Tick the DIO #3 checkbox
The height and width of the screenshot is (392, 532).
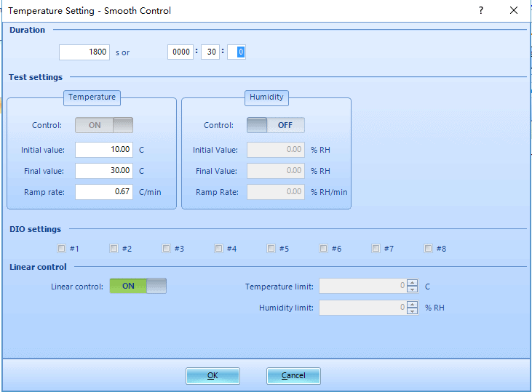(167, 249)
